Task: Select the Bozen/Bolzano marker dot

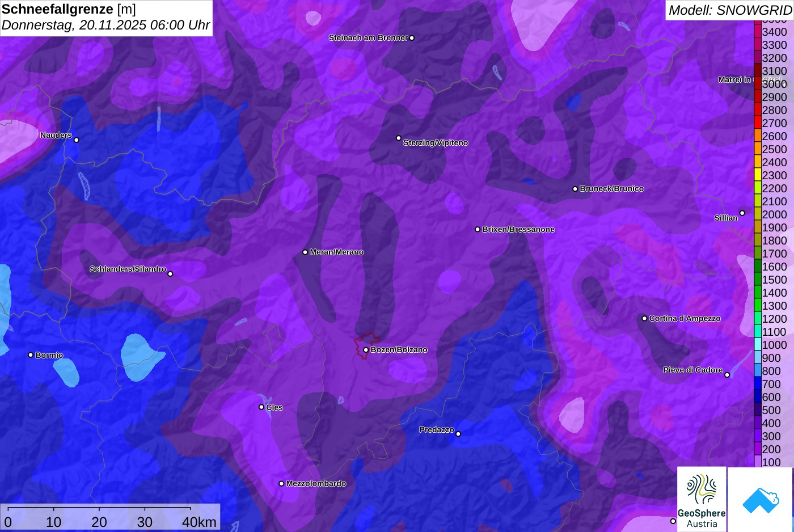Action: [366, 350]
